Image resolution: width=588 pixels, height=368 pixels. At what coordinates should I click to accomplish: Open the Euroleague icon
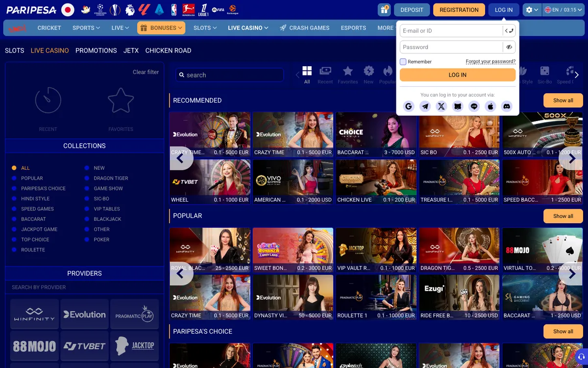click(233, 9)
